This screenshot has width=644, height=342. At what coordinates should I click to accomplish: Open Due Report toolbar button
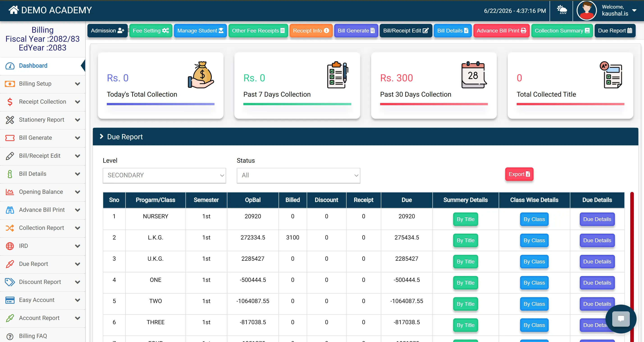click(615, 30)
